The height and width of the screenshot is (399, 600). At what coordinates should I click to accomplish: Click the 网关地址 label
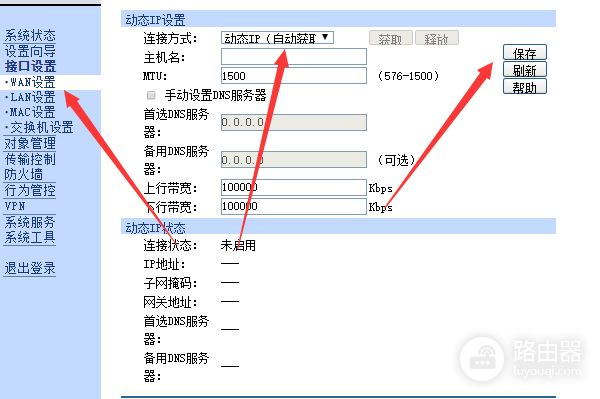[170, 302]
